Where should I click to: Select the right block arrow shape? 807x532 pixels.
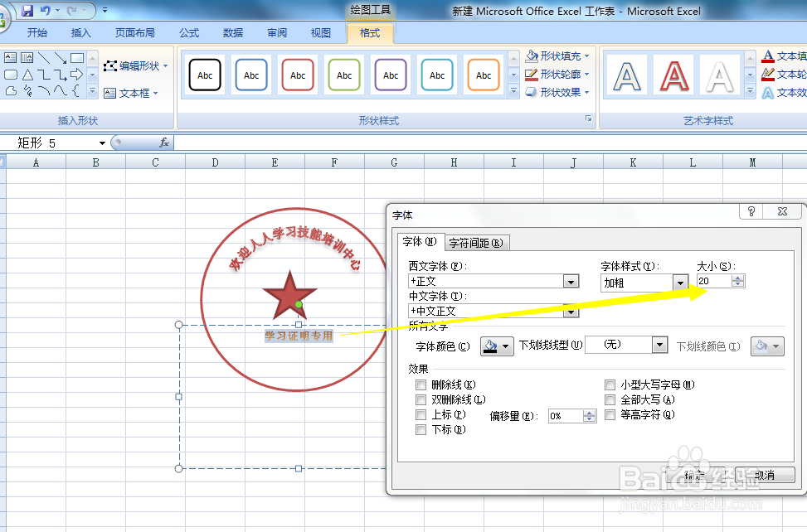(76, 75)
